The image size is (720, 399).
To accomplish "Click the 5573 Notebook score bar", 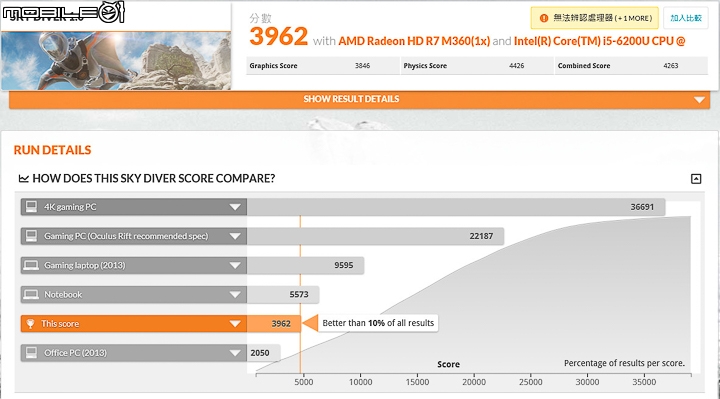I will (x=283, y=295).
